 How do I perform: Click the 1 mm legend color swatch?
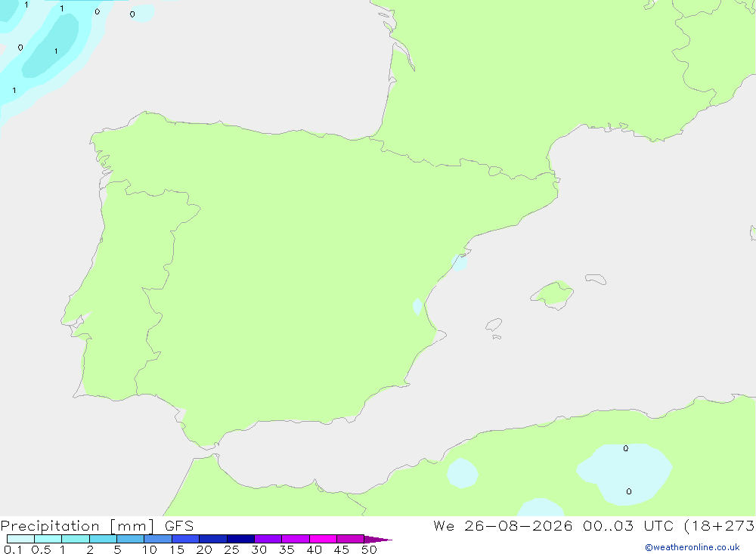(75, 539)
